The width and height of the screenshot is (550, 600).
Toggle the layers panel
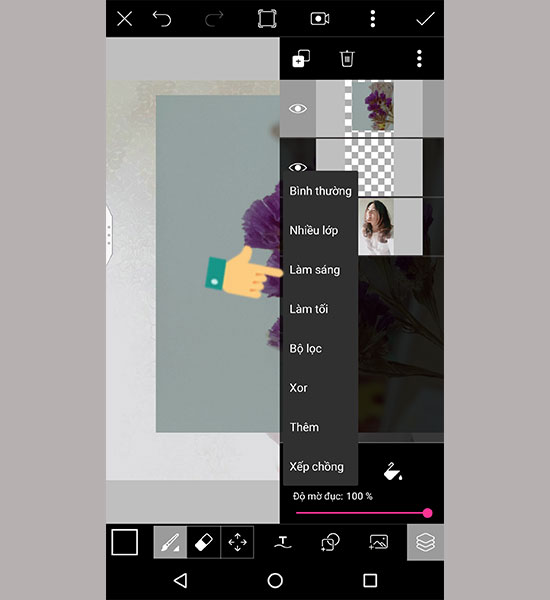(x=425, y=542)
